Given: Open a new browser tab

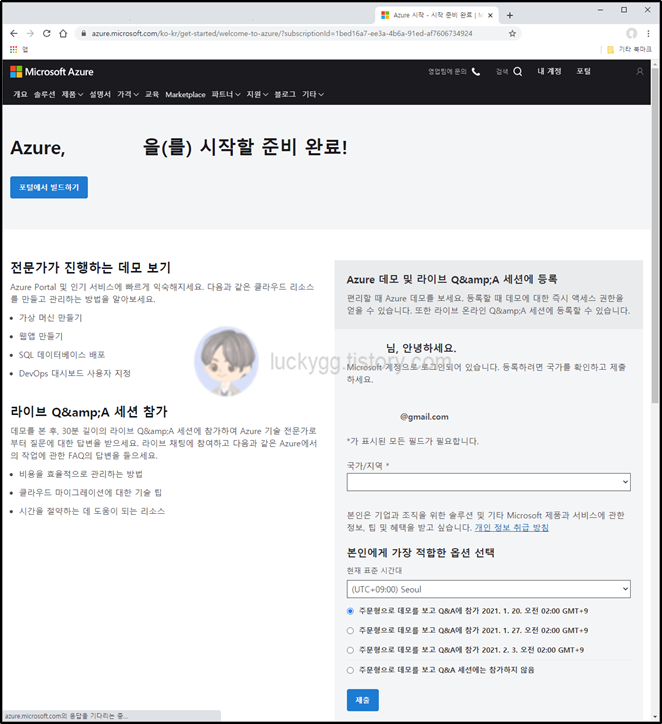Looking at the screenshot, I should coord(510,15).
